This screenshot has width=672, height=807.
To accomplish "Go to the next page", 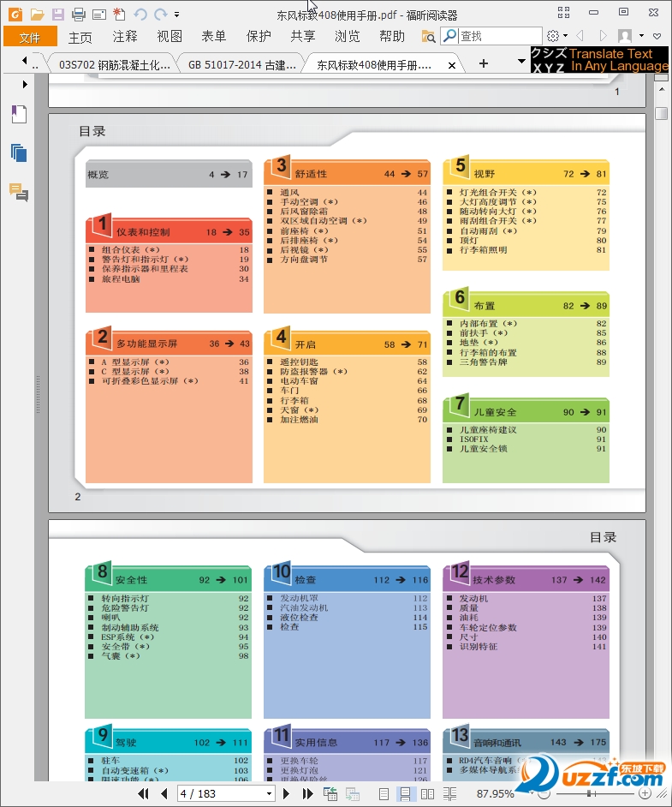I will 287,793.
